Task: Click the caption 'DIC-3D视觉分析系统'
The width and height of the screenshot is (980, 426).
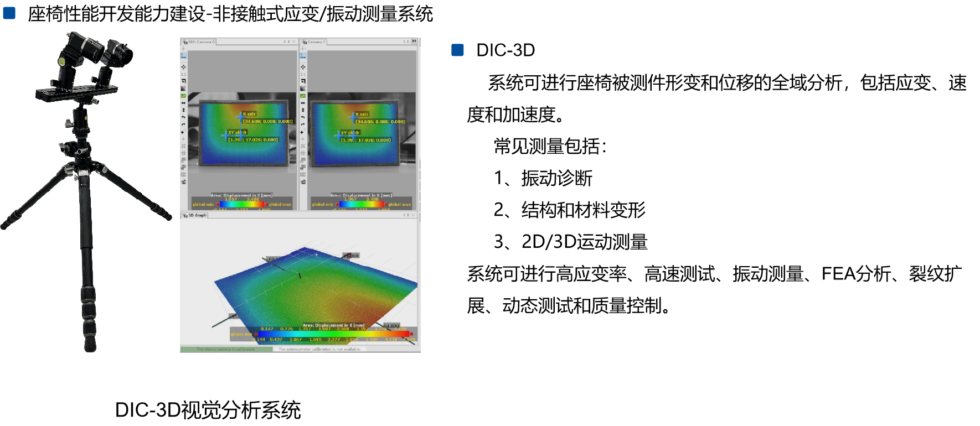Action: pos(208,410)
